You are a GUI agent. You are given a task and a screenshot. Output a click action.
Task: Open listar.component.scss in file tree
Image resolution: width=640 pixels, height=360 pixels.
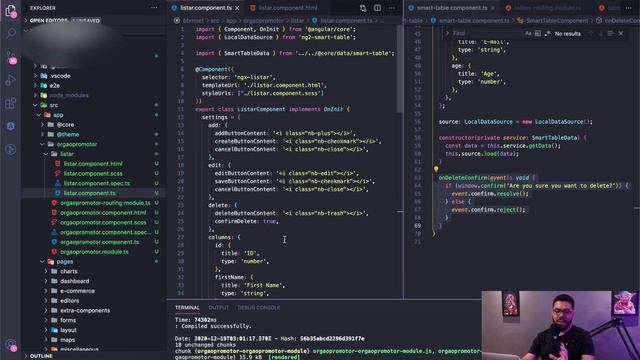93,174
